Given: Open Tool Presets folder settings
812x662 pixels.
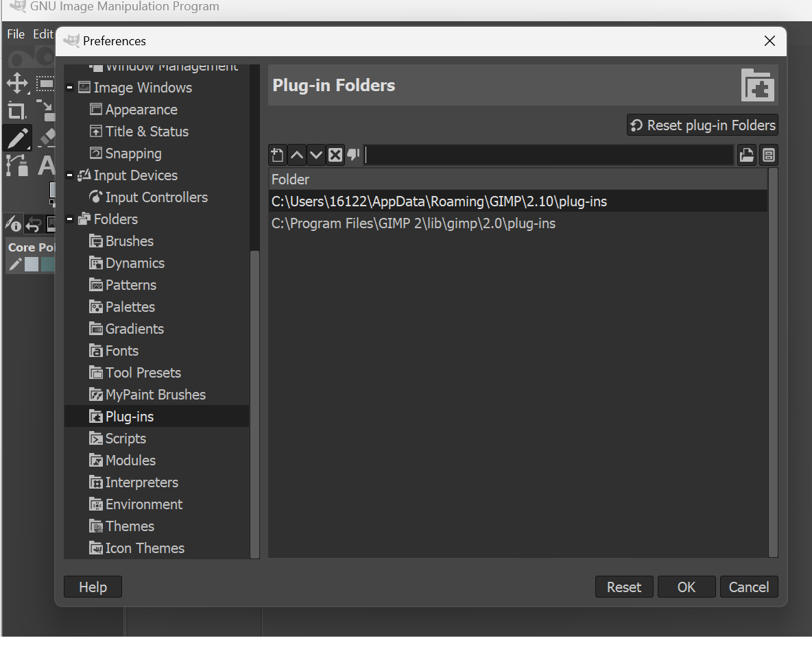Looking at the screenshot, I should (x=143, y=373).
